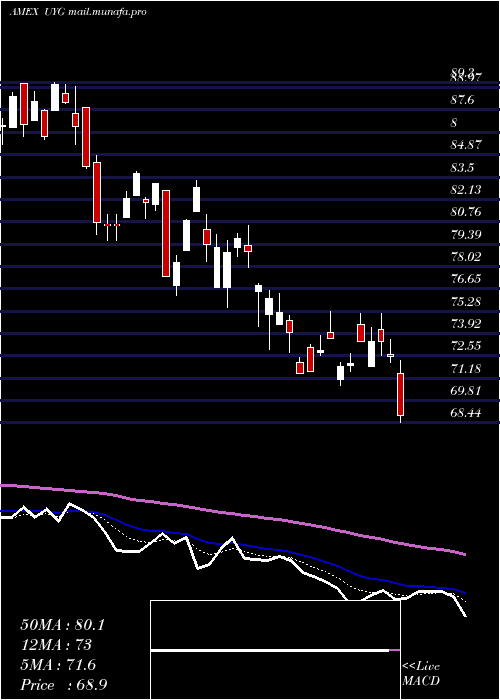Viewport: 500px width, 700px height.
Task: Click the 12MA : 73 readout
Action: (x=56, y=645)
